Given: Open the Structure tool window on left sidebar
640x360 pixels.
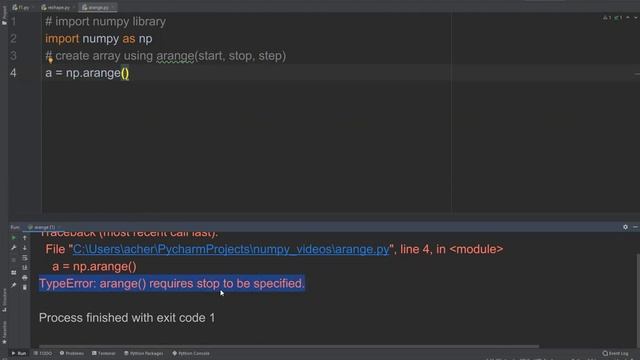Looking at the screenshot, I should pos(4,300).
